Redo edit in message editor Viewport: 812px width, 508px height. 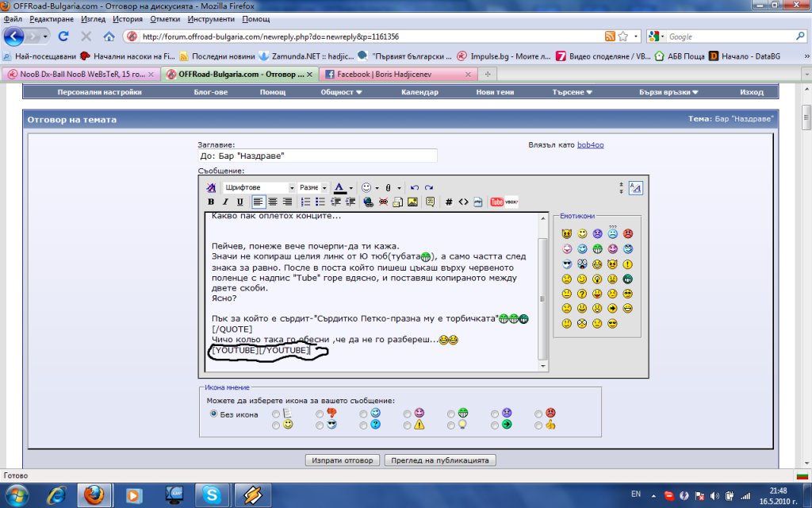click(x=429, y=187)
